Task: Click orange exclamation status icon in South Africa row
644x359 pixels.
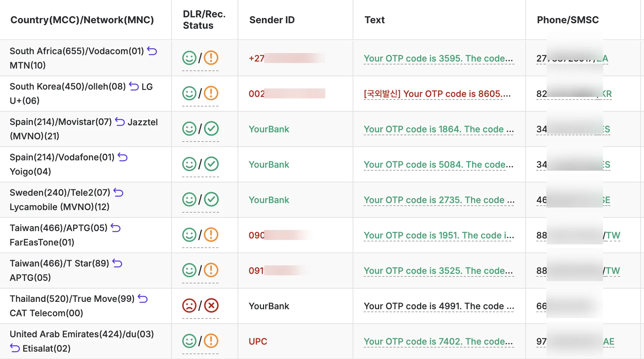Action: (x=211, y=58)
